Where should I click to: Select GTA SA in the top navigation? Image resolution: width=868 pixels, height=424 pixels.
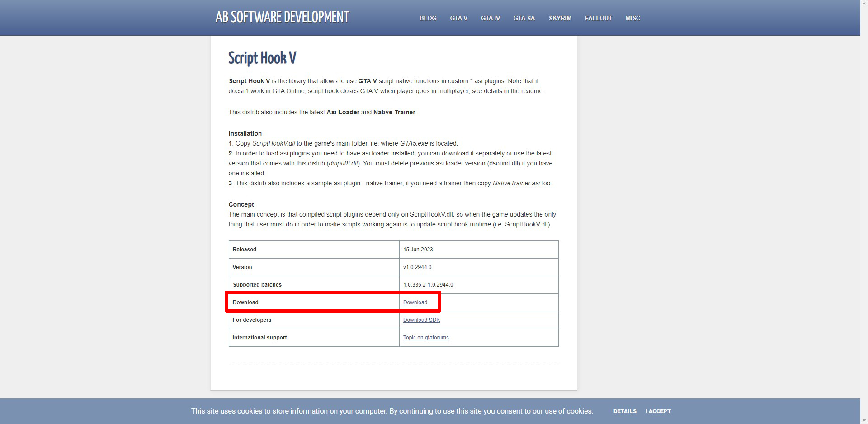tap(524, 18)
